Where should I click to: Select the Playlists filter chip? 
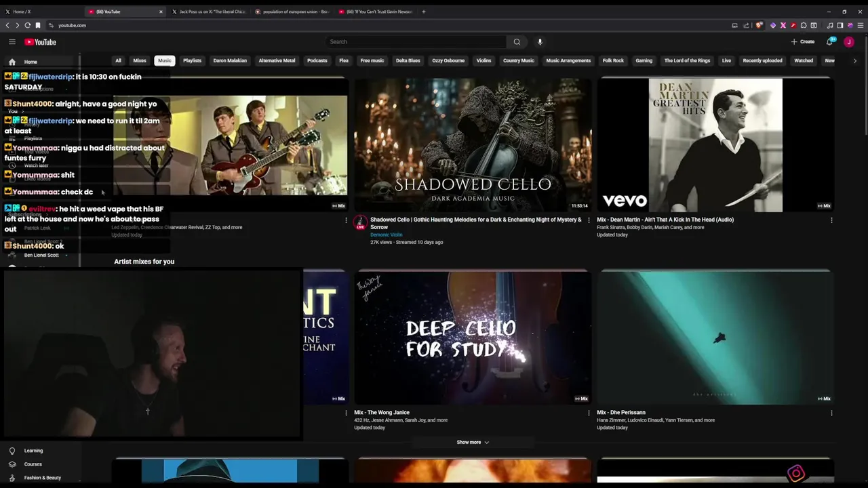coord(192,60)
